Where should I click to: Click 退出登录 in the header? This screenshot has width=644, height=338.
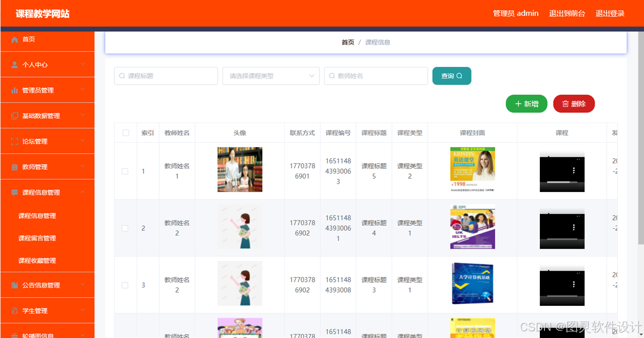point(610,13)
